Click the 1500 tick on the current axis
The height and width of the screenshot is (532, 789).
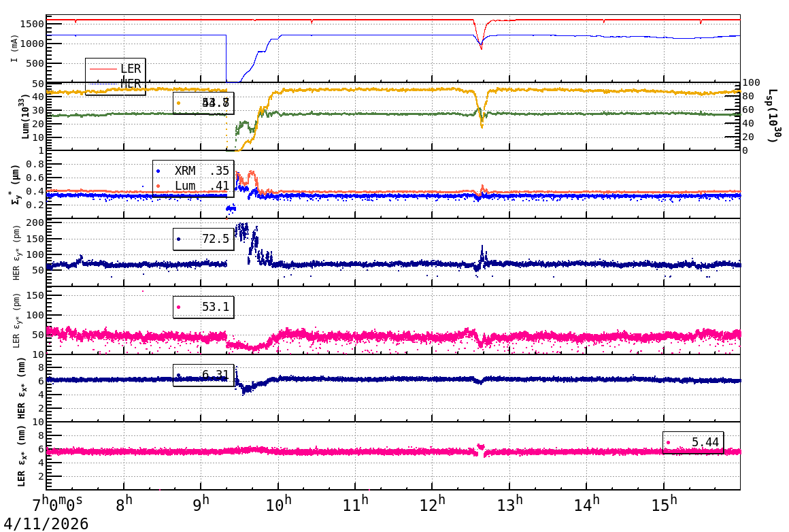[x=32, y=24]
